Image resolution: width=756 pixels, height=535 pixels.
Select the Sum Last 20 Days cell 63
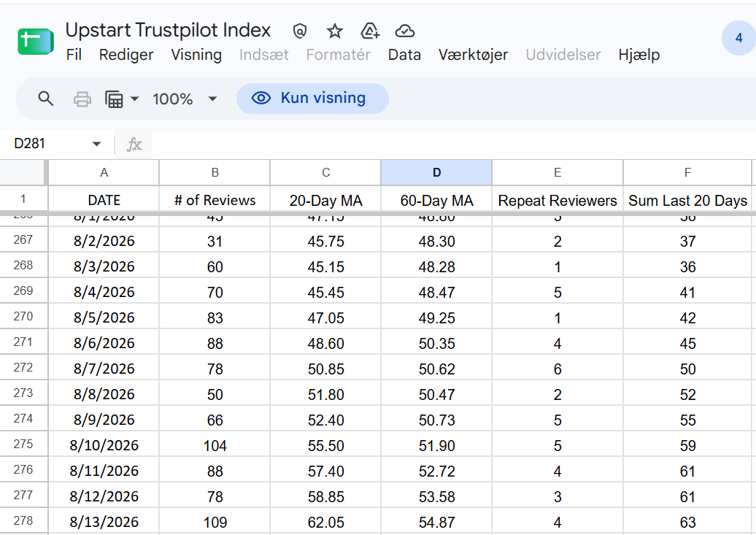click(687, 522)
